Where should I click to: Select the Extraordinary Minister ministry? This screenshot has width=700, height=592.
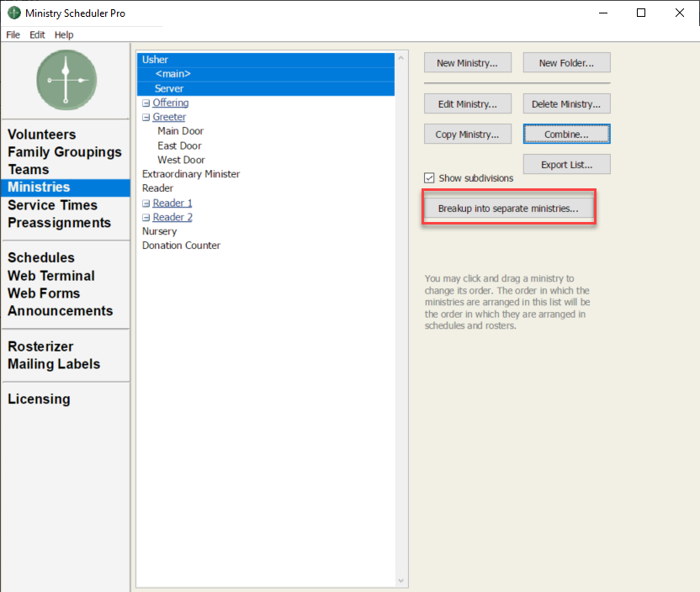(191, 174)
